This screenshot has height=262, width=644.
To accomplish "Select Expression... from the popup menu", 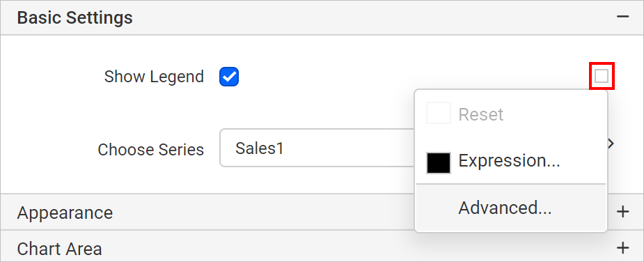I will (x=510, y=161).
